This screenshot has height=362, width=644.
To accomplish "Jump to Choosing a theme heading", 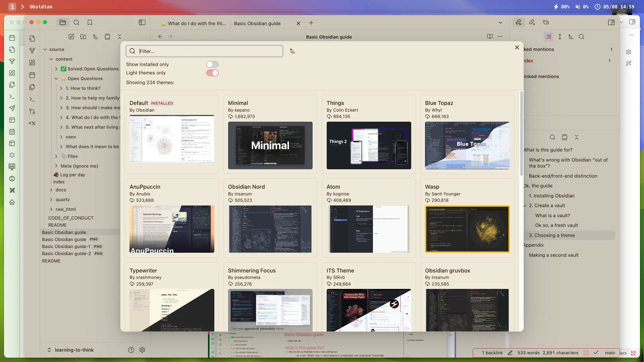I will point(554,235).
